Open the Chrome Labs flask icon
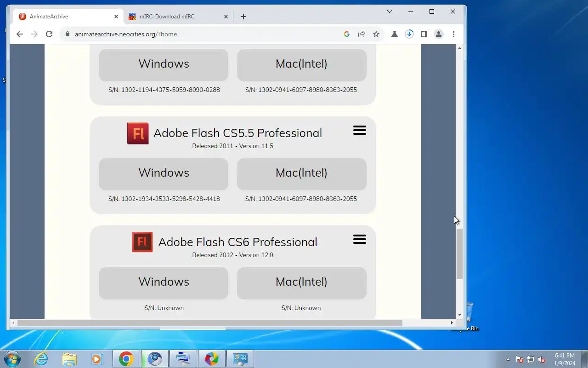Screen dimensions: 588x368 pos(394,34)
